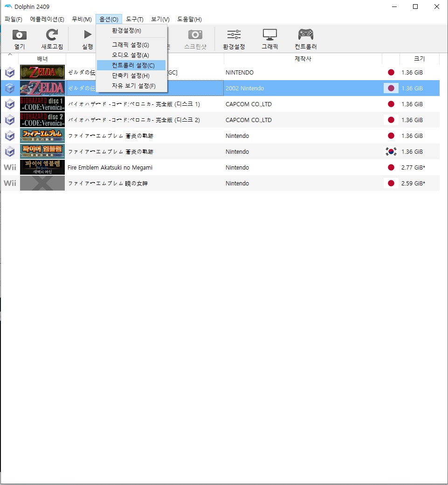Click the Dolphin logo in the title bar

pos(8,7)
